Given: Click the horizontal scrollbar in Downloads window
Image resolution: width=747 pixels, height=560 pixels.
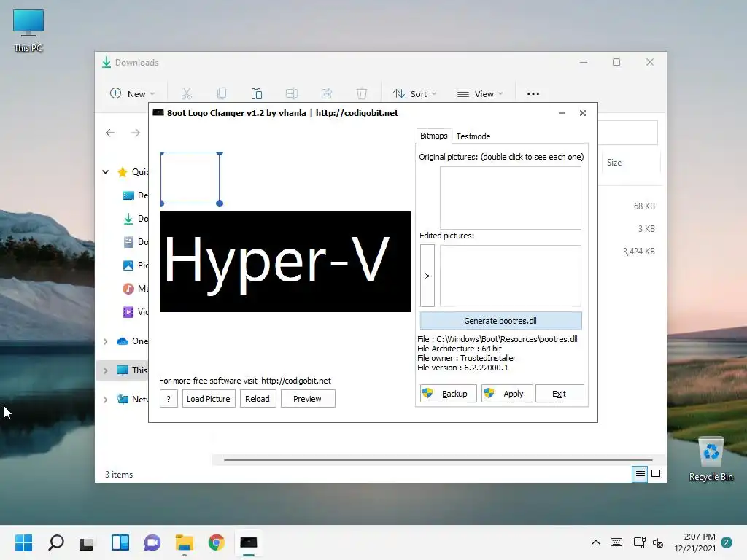Looking at the screenshot, I should [438, 460].
